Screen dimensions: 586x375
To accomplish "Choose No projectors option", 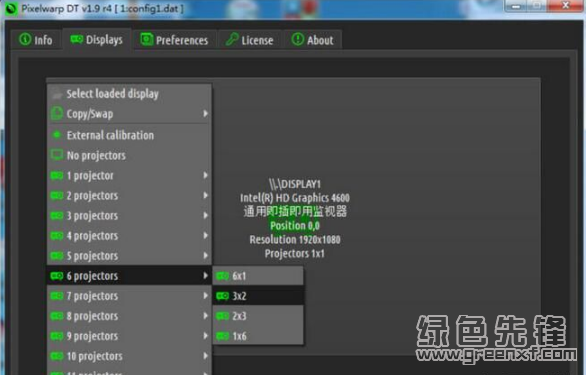I will coord(129,155).
